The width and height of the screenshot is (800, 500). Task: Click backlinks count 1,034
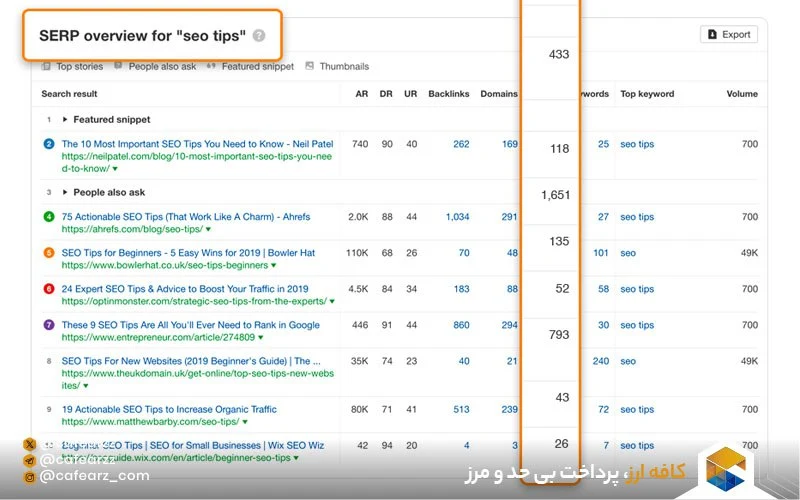coord(457,217)
